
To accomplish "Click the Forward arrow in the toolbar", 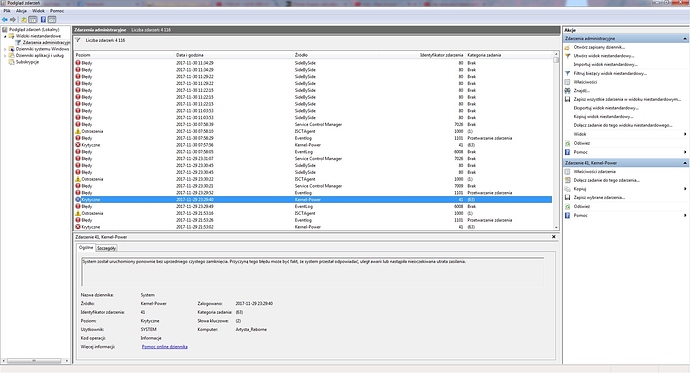I will click(13, 20).
